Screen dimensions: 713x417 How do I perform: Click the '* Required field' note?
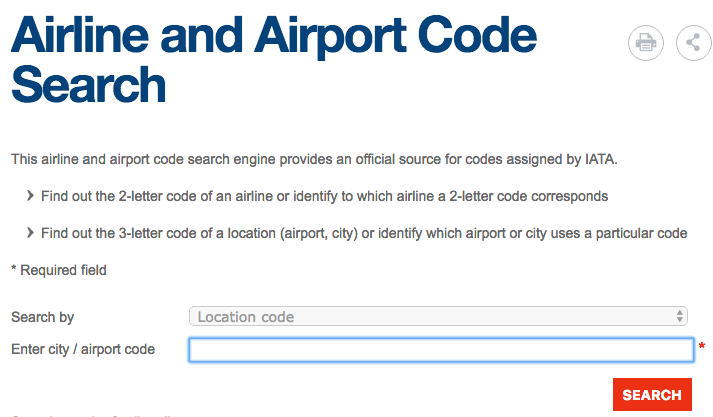click(x=59, y=270)
